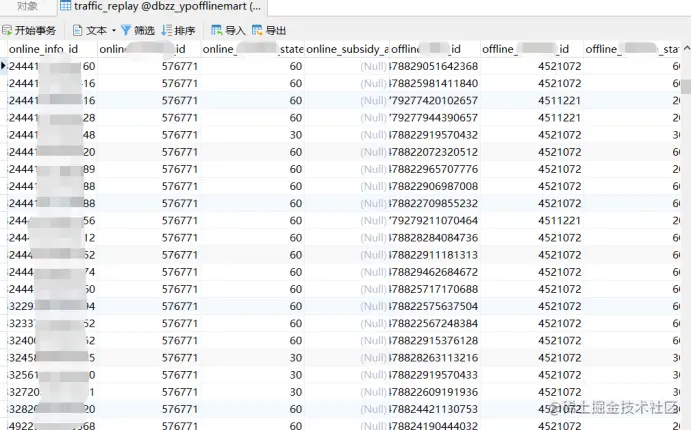This screenshot has width=692, height=430.
Task: Select cell 478822915376128
Action: [x=434, y=341]
